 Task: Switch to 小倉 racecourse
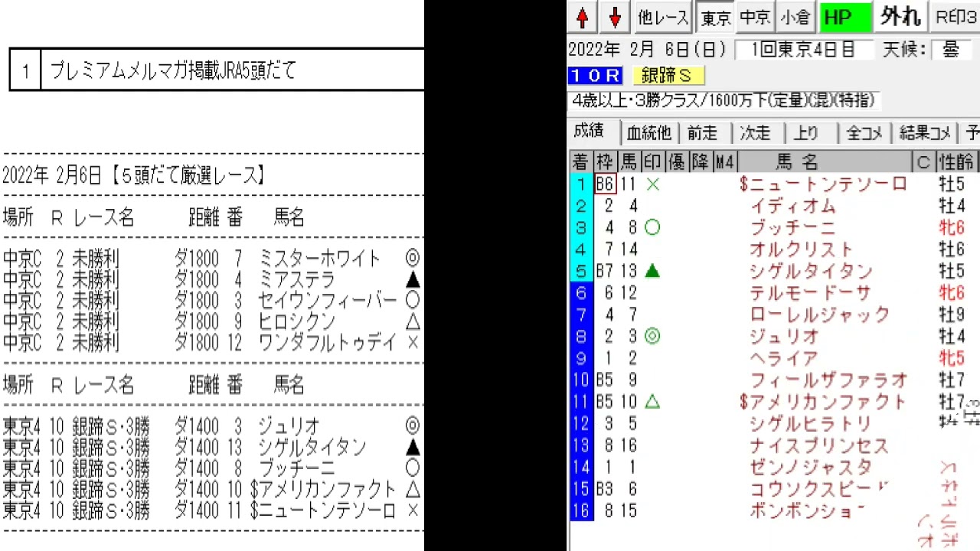(x=795, y=18)
